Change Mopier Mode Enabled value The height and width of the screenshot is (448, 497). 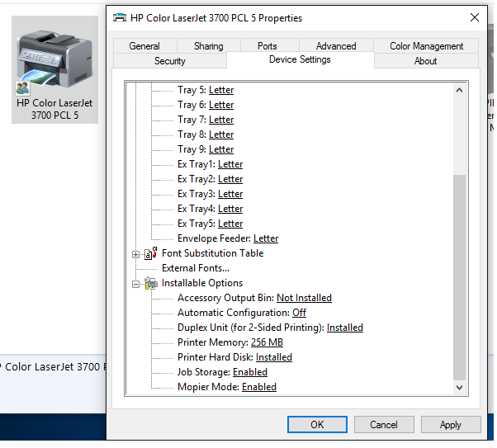tap(259, 387)
